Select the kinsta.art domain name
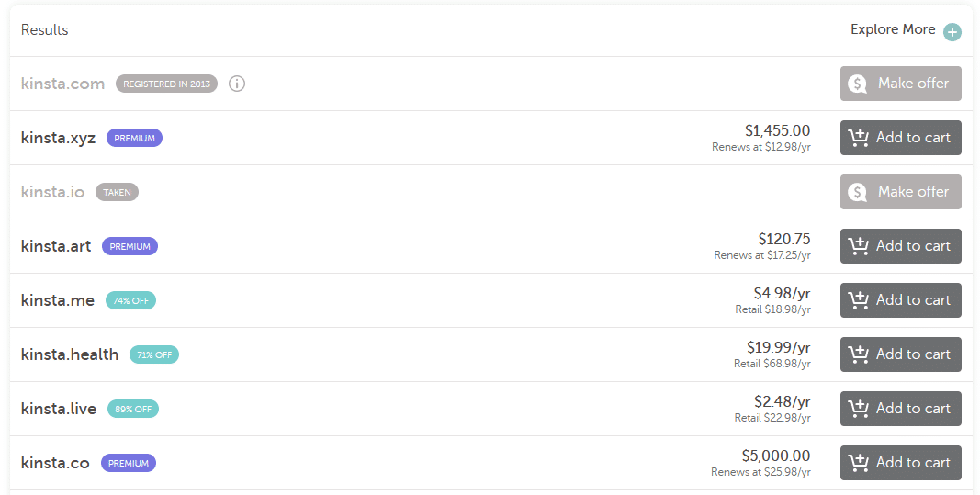The image size is (980, 495). point(56,246)
